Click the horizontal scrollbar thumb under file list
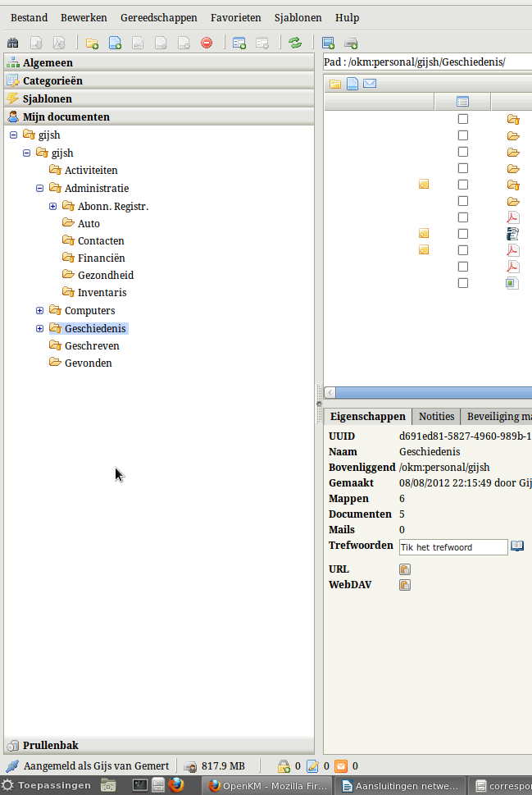The image size is (532, 795). pyautogui.click(x=434, y=392)
